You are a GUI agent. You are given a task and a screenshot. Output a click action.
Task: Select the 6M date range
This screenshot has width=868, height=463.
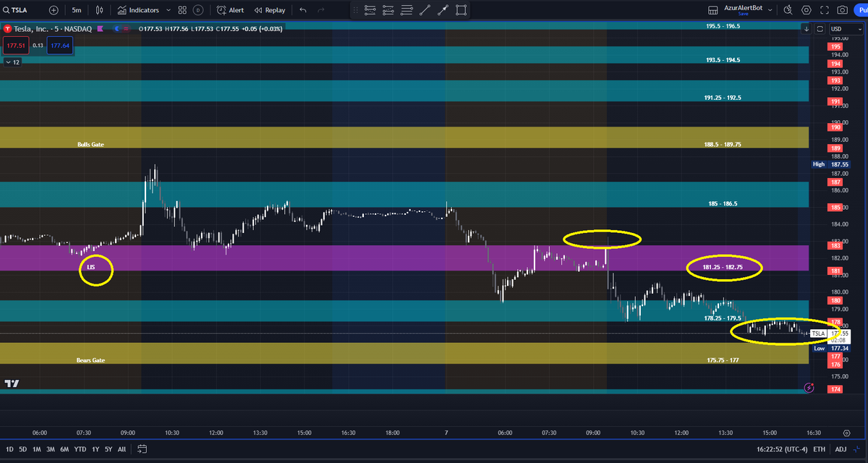(64, 449)
